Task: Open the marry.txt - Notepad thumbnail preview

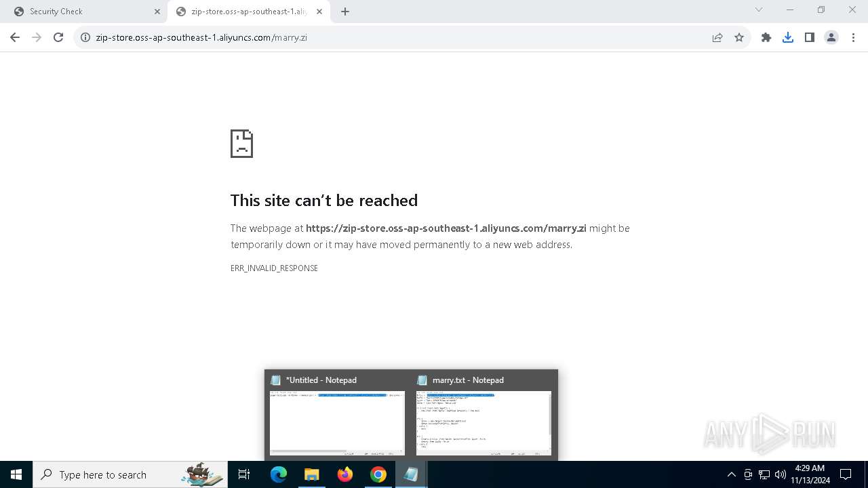Action: [484, 414]
